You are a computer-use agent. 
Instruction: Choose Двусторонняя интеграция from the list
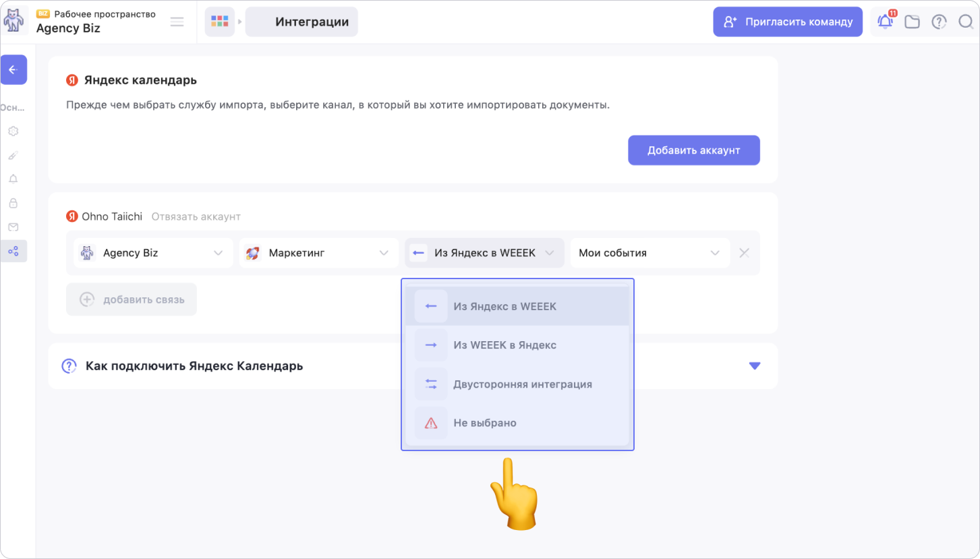(x=522, y=384)
